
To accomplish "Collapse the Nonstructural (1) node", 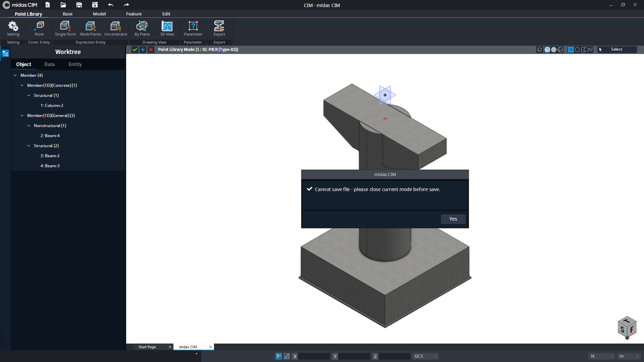I will 29,125.
